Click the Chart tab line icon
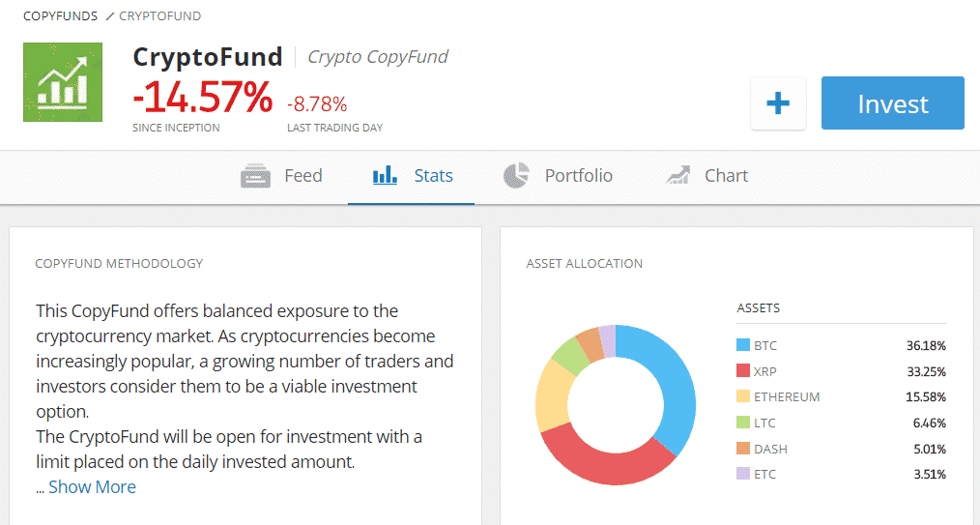This screenshot has height=525, width=980. coord(677,176)
